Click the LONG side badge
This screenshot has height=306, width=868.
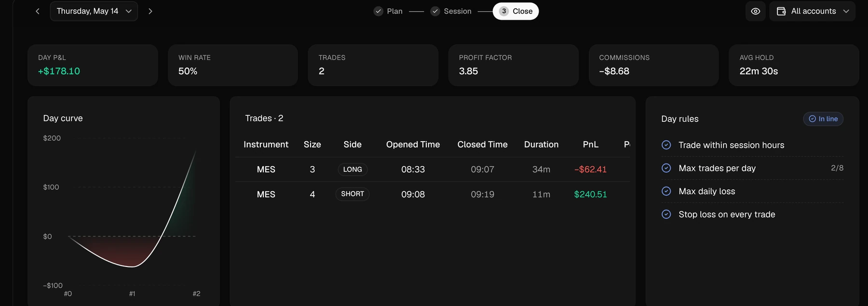pyautogui.click(x=353, y=170)
